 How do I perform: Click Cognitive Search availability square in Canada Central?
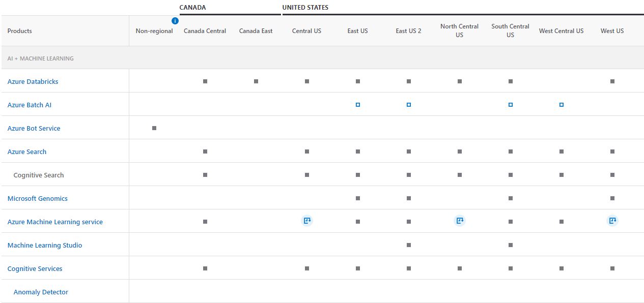point(205,174)
